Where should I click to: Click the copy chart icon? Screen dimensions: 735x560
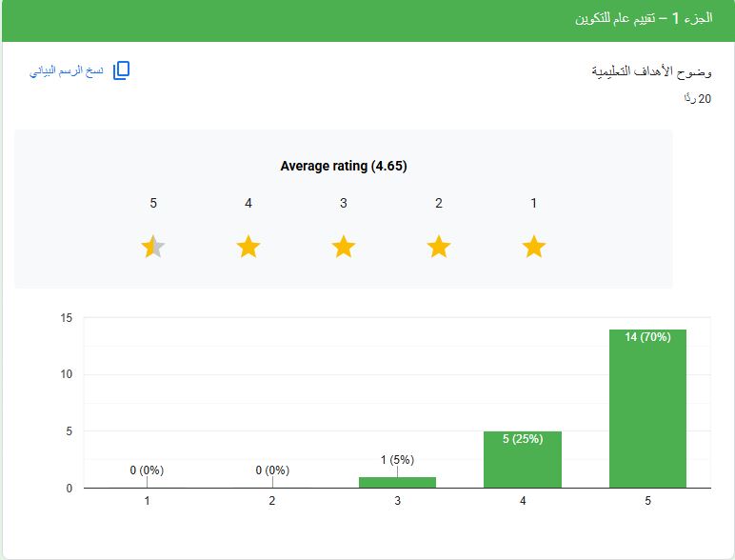point(121,71)
